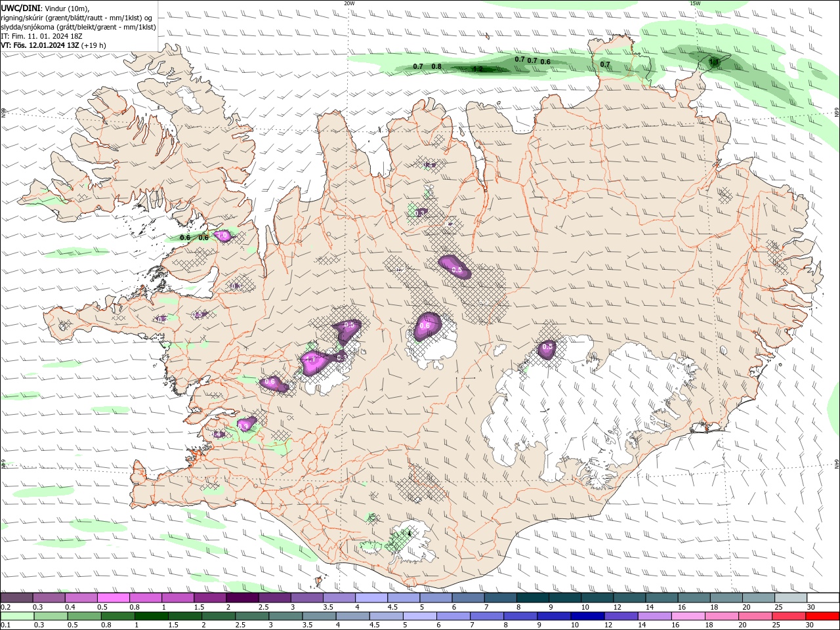The height and width of the screenshot is (630, 840).
Task: Click the 0.1 label under lower legend
Action: 5,625
